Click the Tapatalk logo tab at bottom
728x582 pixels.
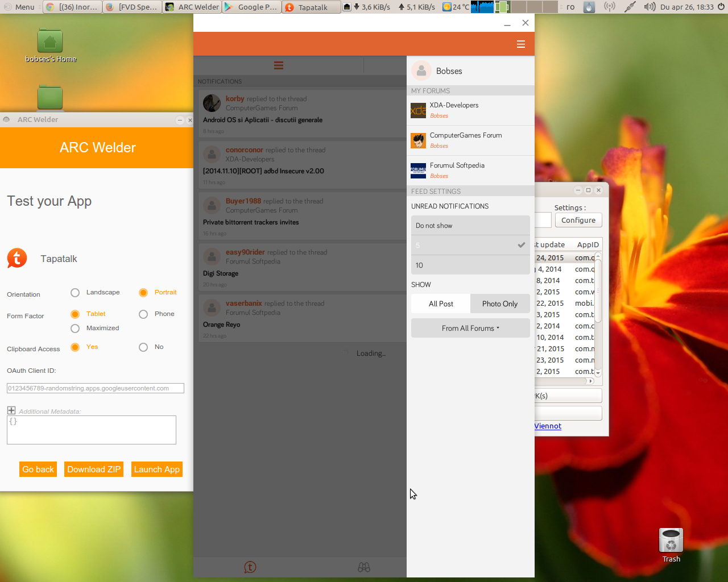tap(250, 567)
